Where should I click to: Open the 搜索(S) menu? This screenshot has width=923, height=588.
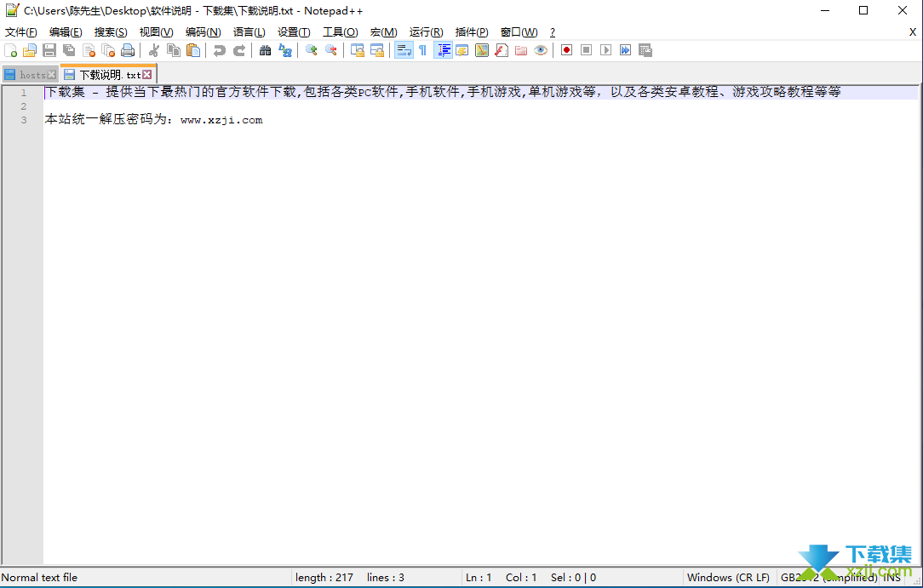point(111,32)
